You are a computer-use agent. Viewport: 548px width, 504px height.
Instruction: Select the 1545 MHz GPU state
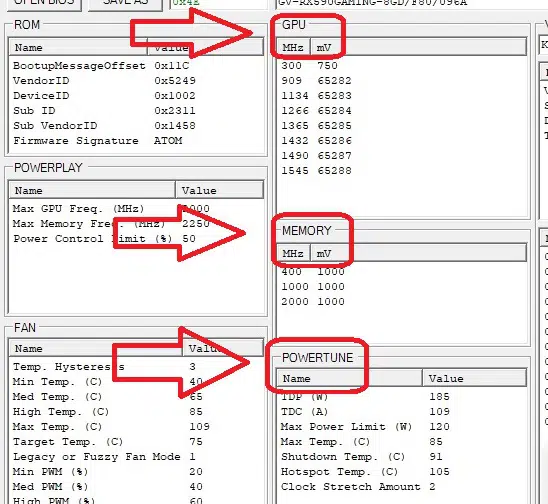click(402, 171)
